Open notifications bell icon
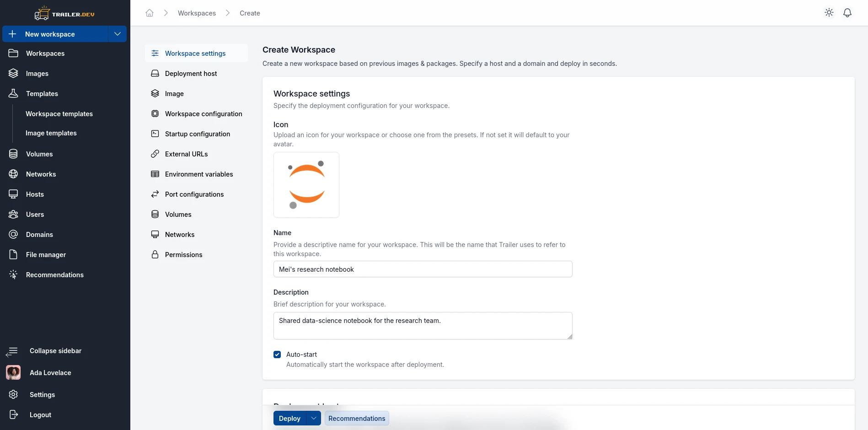This screenshot has width=868, height=430. click(847, 13)
